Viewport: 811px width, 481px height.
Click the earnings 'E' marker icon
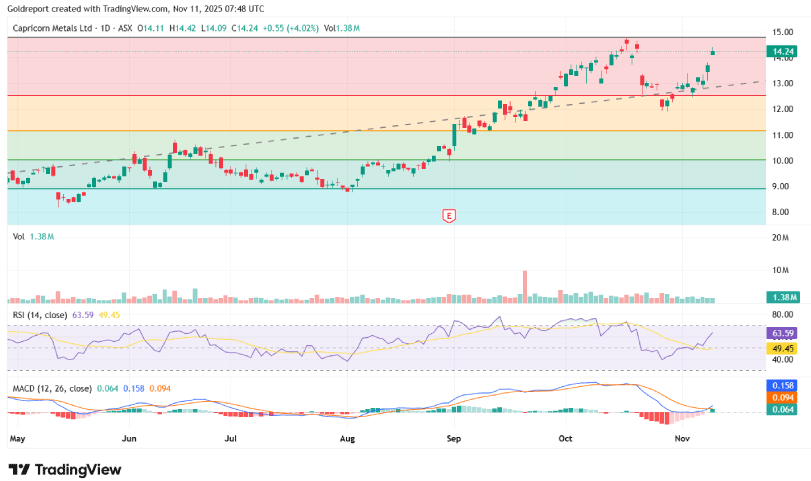[x=450, y=215]
